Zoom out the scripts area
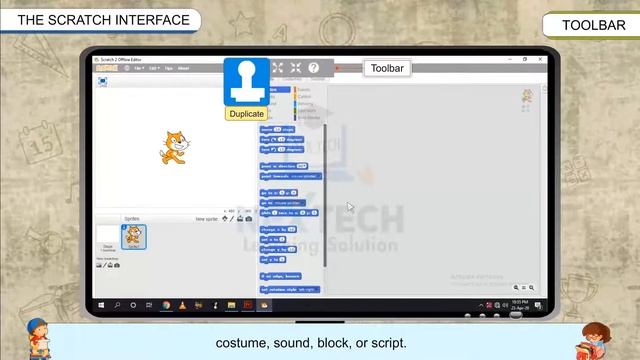The image size is (640, 360). 516,288
